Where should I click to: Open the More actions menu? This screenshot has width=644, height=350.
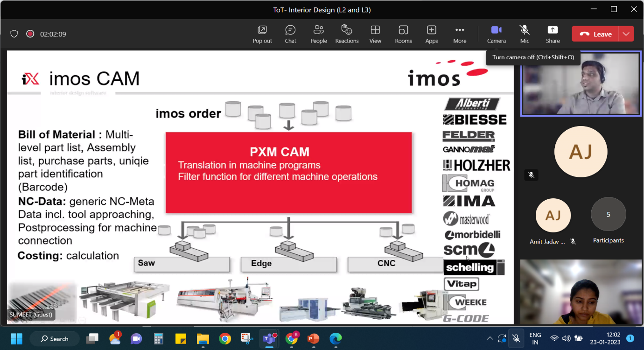(x=460, y=34)
